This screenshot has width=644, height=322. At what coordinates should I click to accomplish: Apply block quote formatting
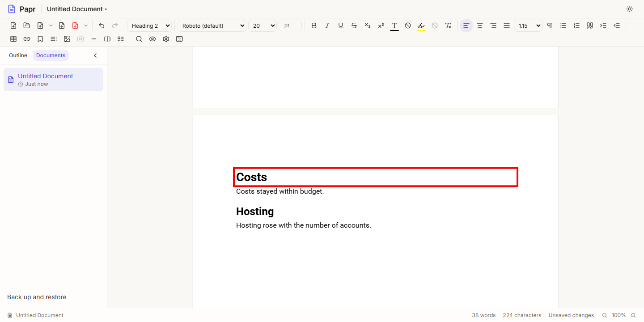coord(590,25)
